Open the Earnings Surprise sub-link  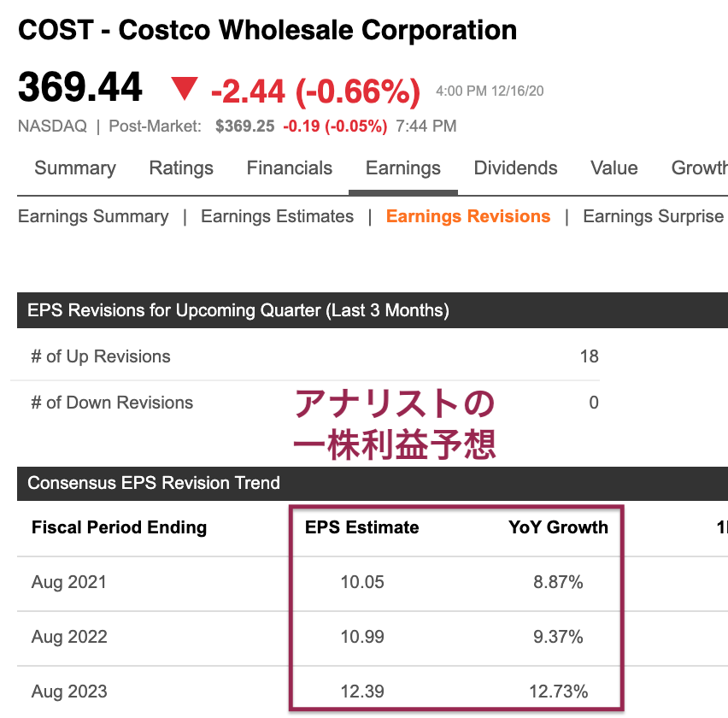(654, 216)
